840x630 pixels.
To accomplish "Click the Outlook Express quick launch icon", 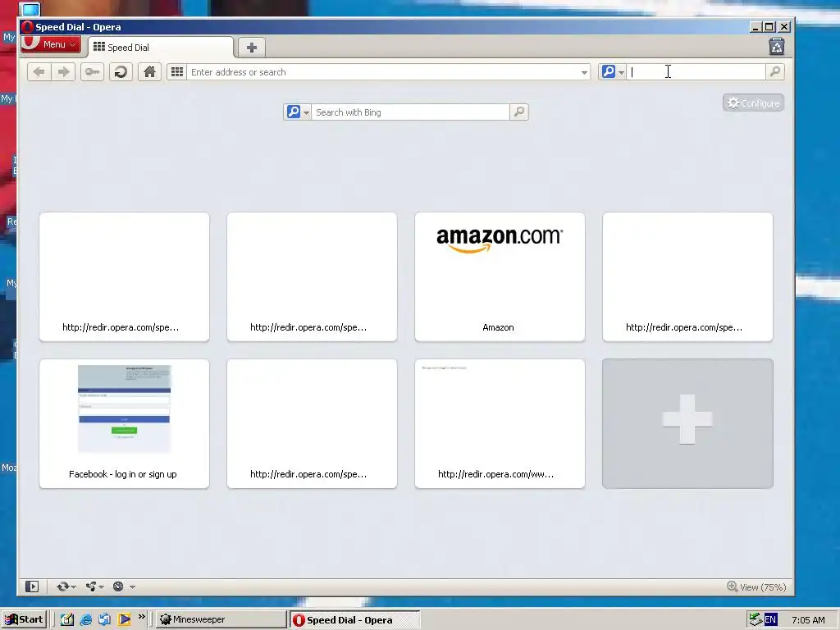I will click(105, 620).
